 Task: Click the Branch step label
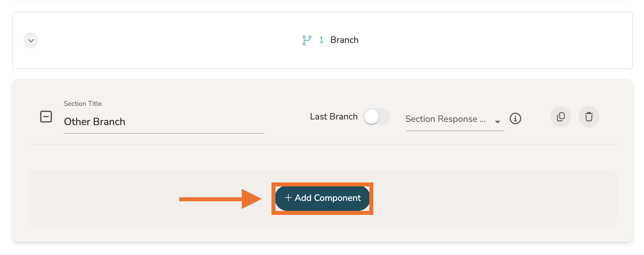tap(344, 40)
